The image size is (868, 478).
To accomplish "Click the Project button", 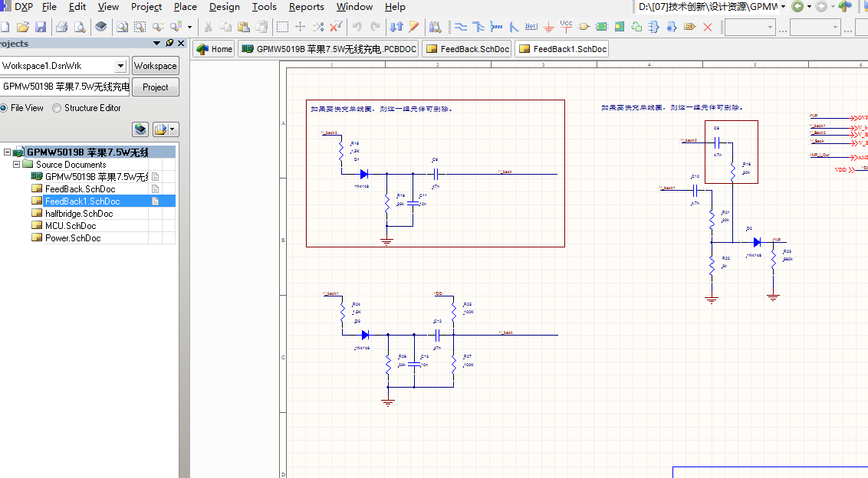I will click(156, 87).
